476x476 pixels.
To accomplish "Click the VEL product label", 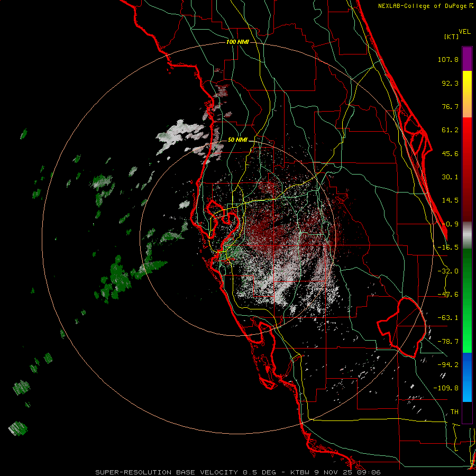I will pos(465,32).
